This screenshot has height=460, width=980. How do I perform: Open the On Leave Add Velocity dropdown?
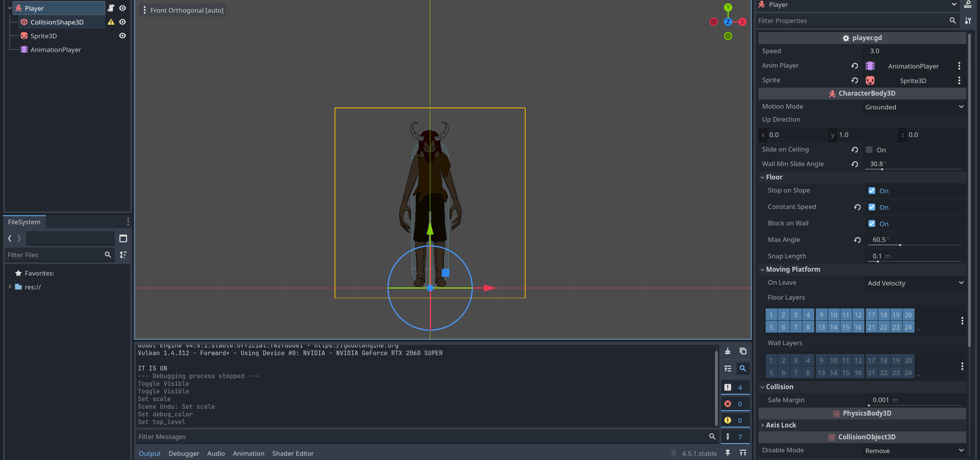point(915,283)
